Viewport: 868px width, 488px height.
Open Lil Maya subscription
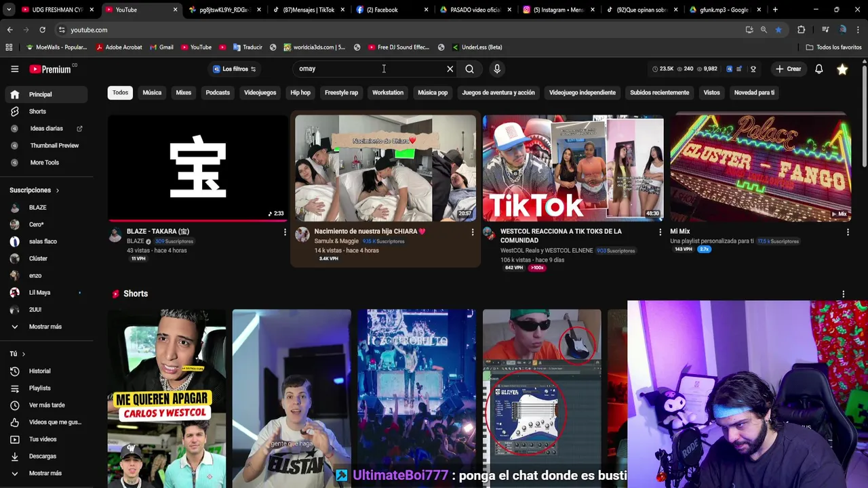(x=46, y=292)
